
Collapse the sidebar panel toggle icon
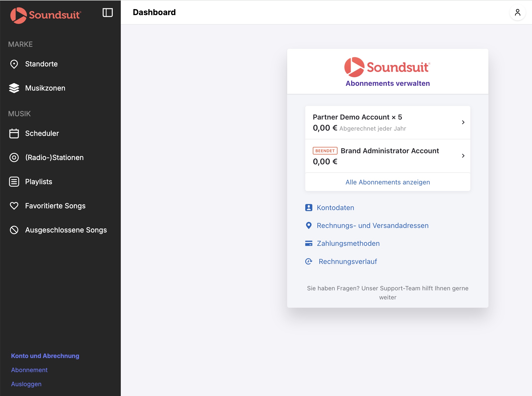point(108,13)
